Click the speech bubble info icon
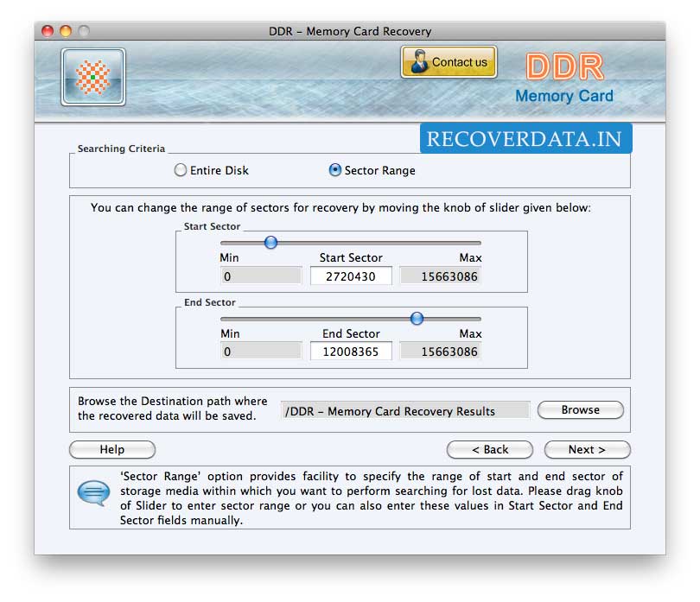Screen dimensions: 700x602 click(93, 493)
